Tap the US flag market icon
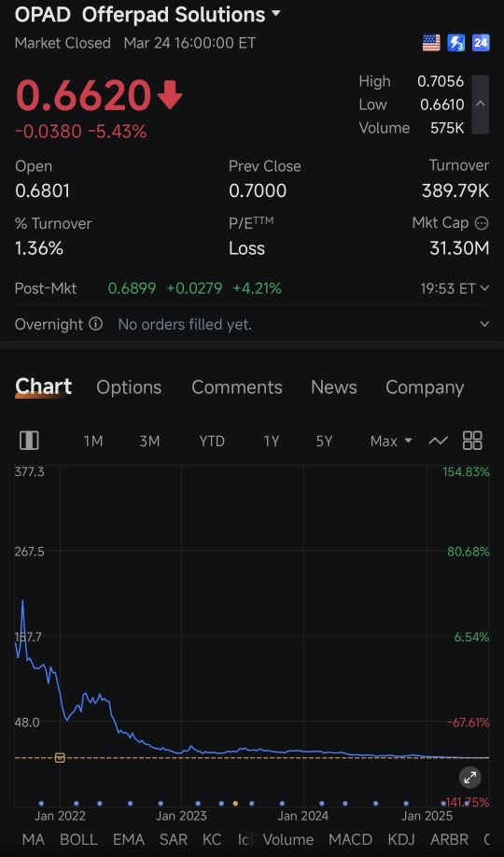Image resolution: width=504 pixels, height=857 pixels. click(431, 43)
